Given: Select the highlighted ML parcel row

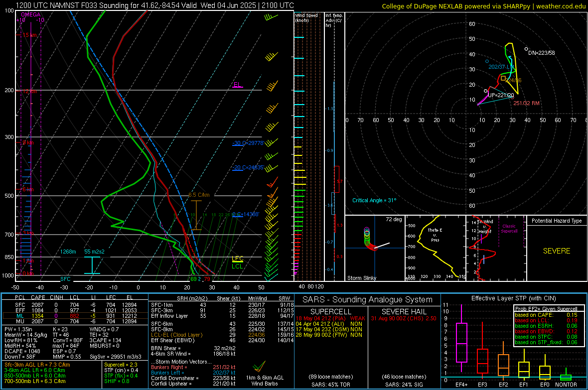Looking at the screenshot, I should click(x=75, y=316).
